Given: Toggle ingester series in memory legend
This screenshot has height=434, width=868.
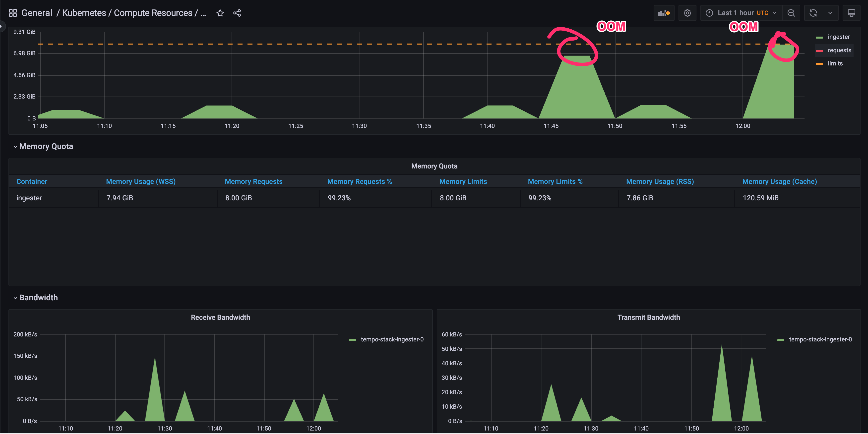Looking at the screenshot, I should click(x=839, y=37).
